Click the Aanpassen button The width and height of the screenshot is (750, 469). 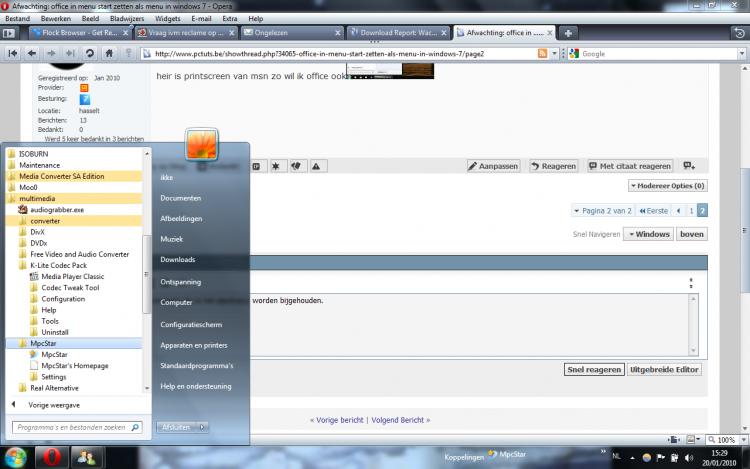point(493,166)
